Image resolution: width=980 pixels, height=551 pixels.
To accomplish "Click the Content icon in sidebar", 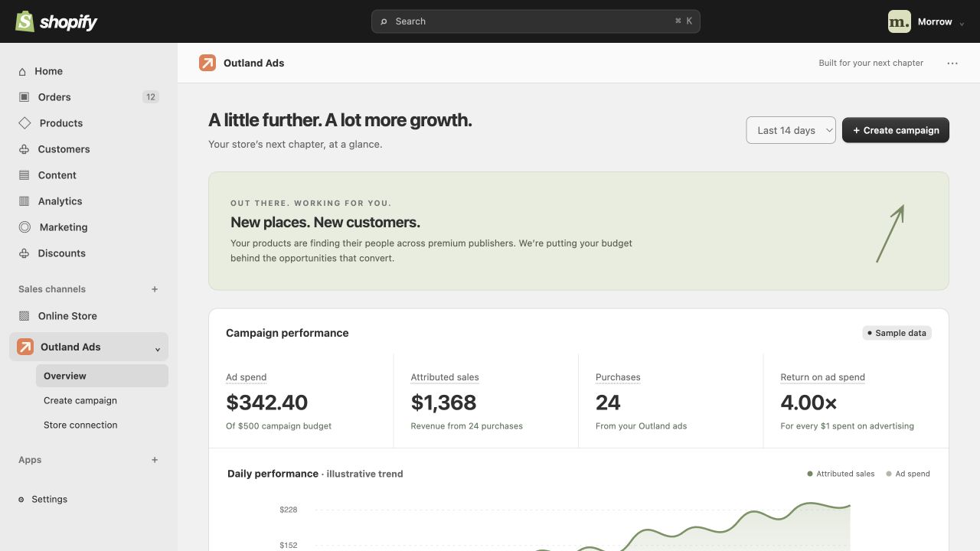I will pyautogui.click(x=24, y=175).
